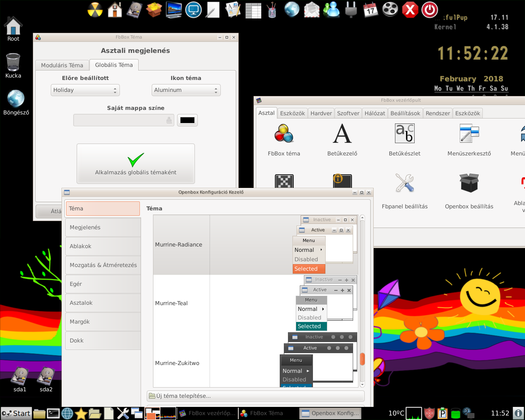
Task: Switch to FbBox Téma taskbar window
Action: point(269,413)
